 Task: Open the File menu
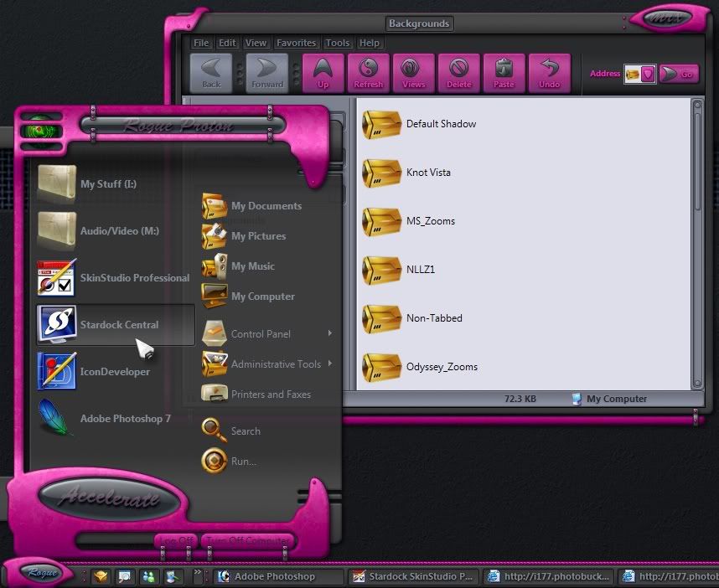click(x=201, y=43)
